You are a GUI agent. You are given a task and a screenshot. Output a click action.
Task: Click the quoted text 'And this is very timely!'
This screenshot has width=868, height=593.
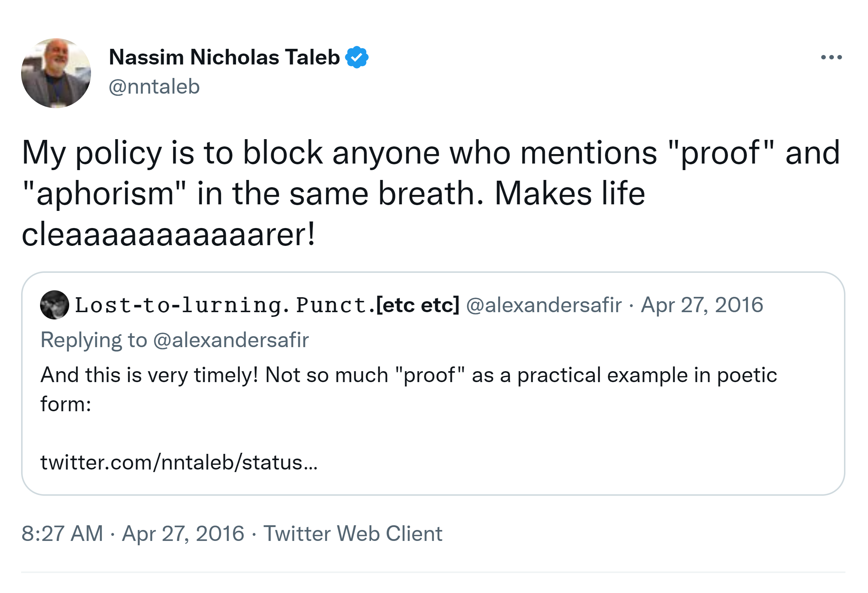point(149,375)
